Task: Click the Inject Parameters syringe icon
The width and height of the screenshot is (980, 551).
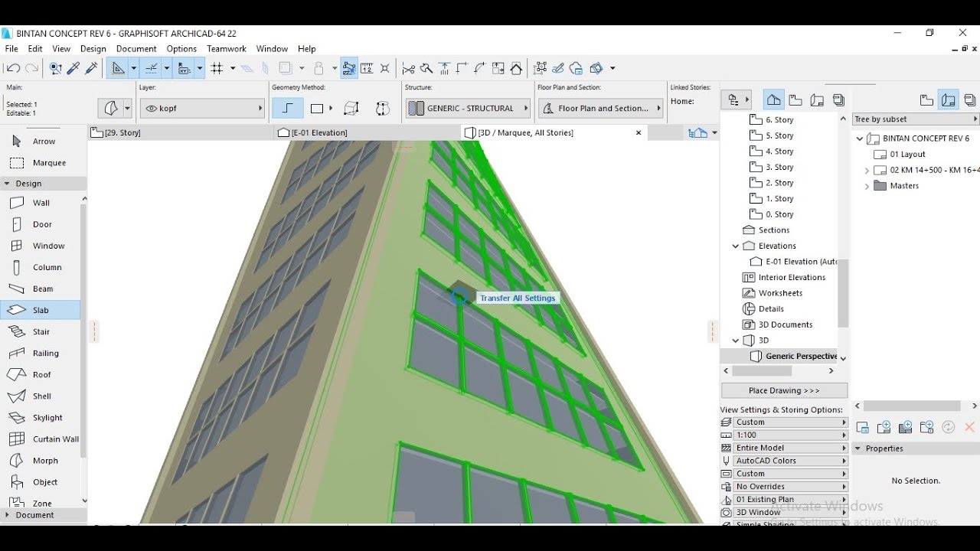Action: [92, 68]
